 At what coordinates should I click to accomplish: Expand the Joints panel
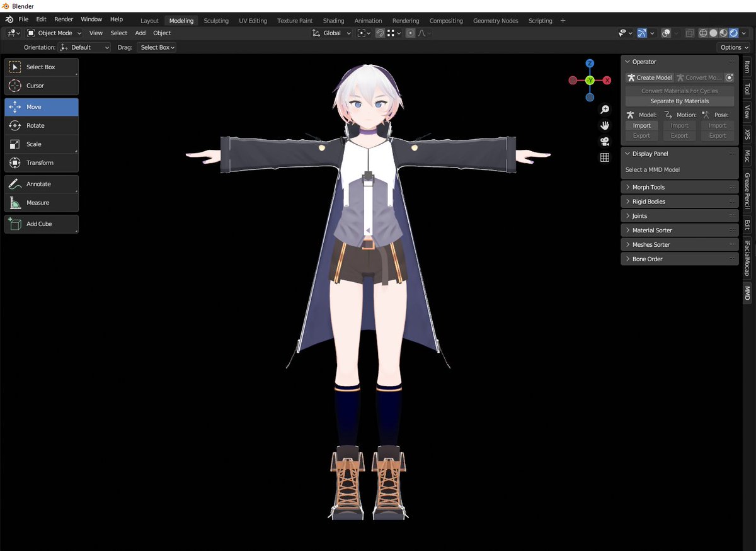point(679,216)
